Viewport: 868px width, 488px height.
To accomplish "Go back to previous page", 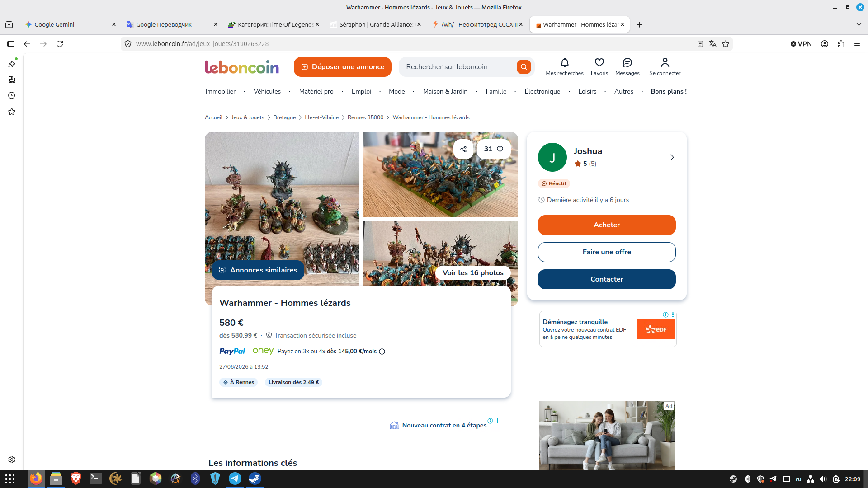I will (x=27, y=44).
